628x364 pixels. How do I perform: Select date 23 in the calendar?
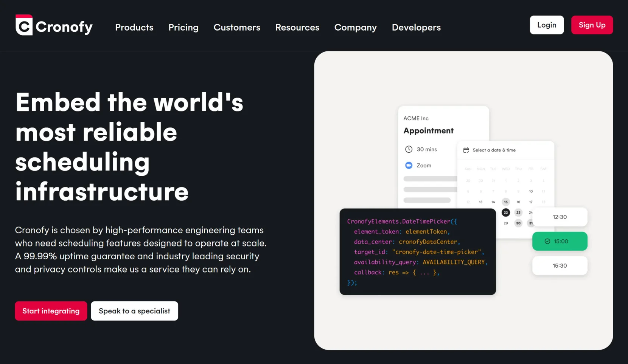coord(518,212)
